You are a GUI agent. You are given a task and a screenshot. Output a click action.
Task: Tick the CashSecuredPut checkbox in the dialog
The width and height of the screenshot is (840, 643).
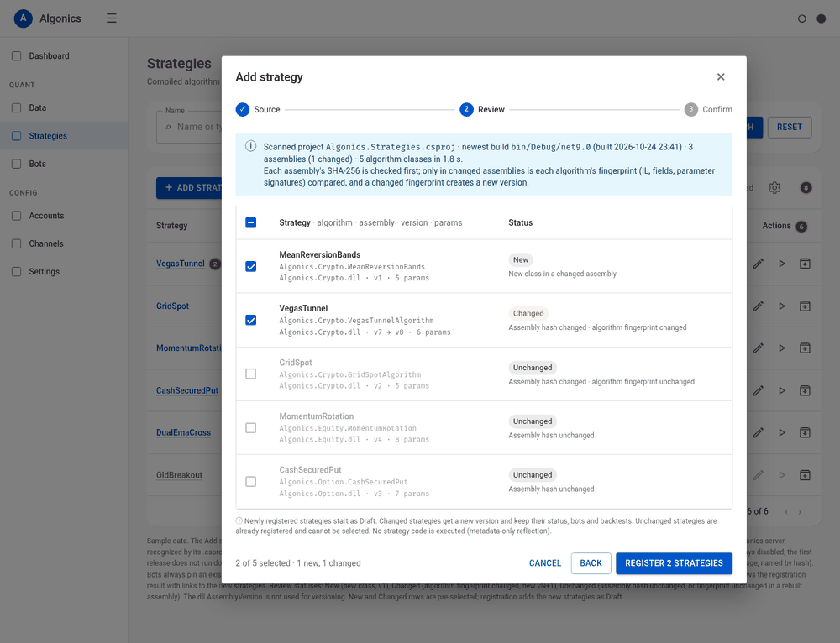click(250, 482)
